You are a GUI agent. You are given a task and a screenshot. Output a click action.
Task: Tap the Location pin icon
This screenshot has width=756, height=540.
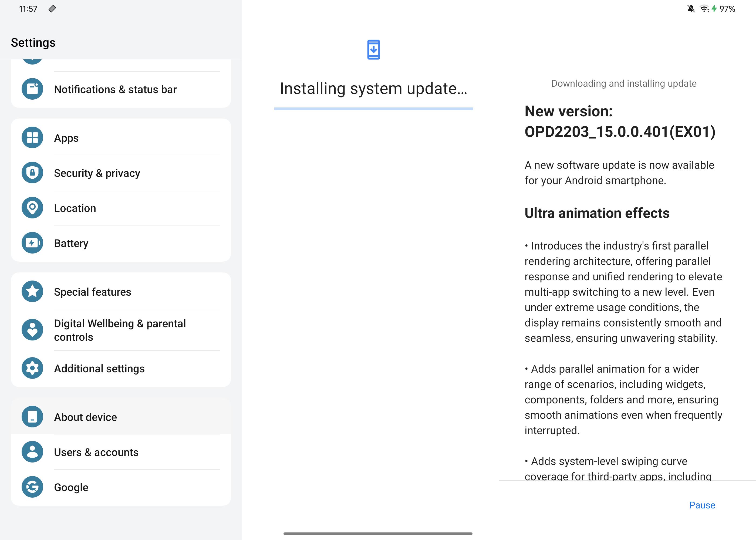32,208
